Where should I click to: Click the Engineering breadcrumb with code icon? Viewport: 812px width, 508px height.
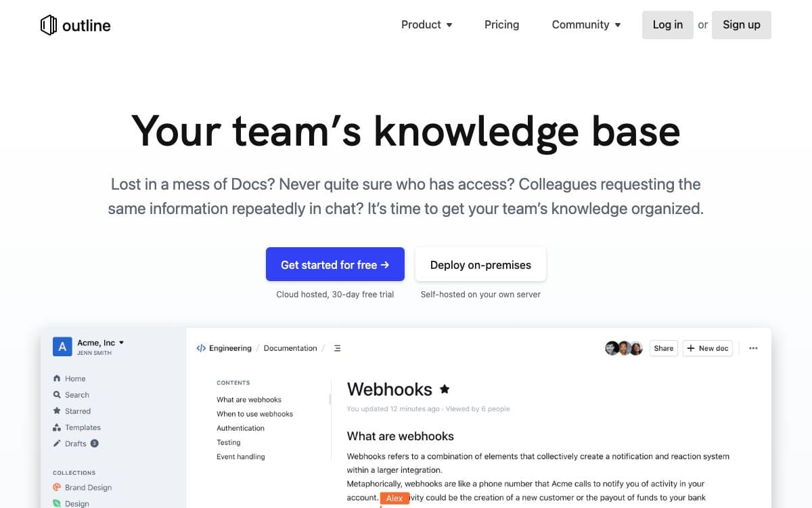point(224,348)
